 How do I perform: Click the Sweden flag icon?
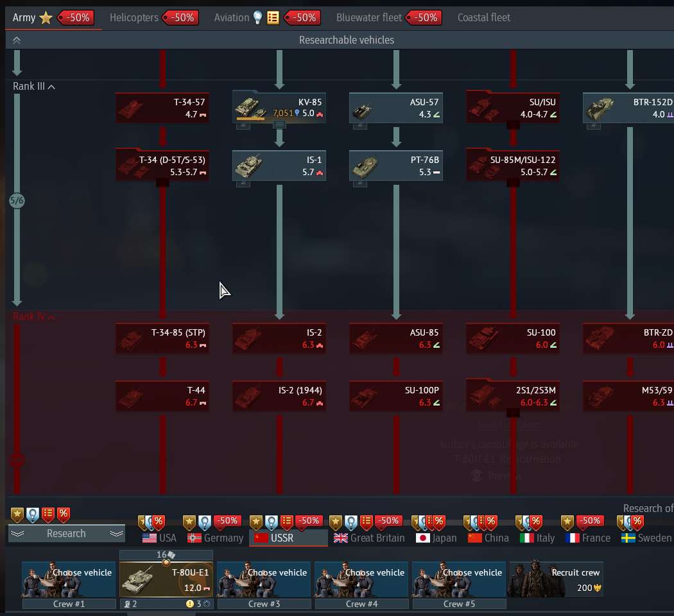[x=628, y=538]
